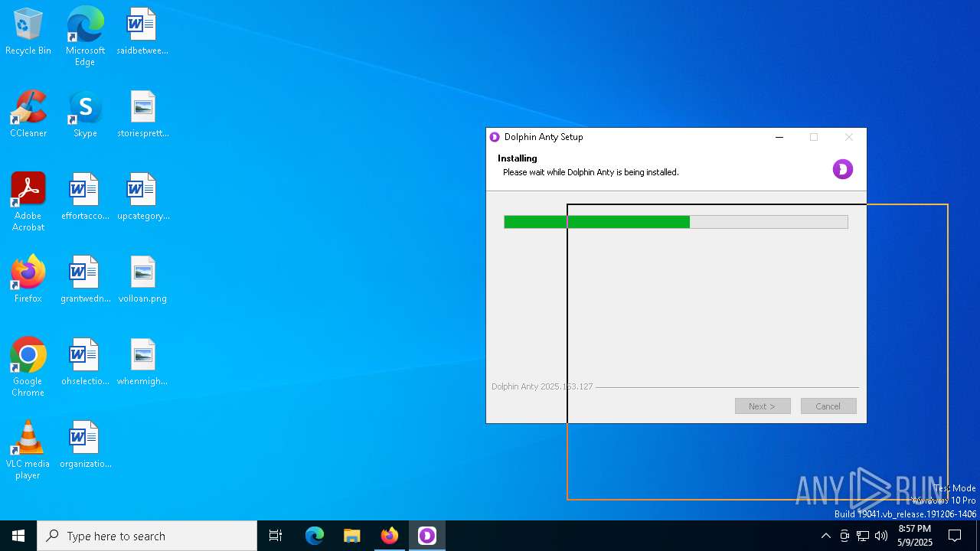Open the network status tray icon
Viewport: 980px width, 551px height.
pos(863,536)
